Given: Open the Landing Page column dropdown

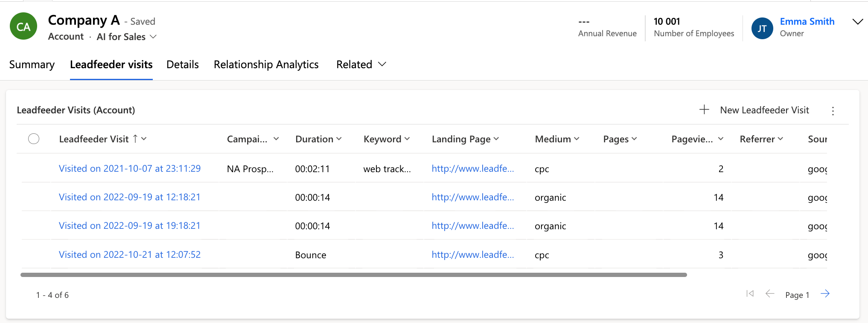Looking at the screenshot, I should coord(496,139).
